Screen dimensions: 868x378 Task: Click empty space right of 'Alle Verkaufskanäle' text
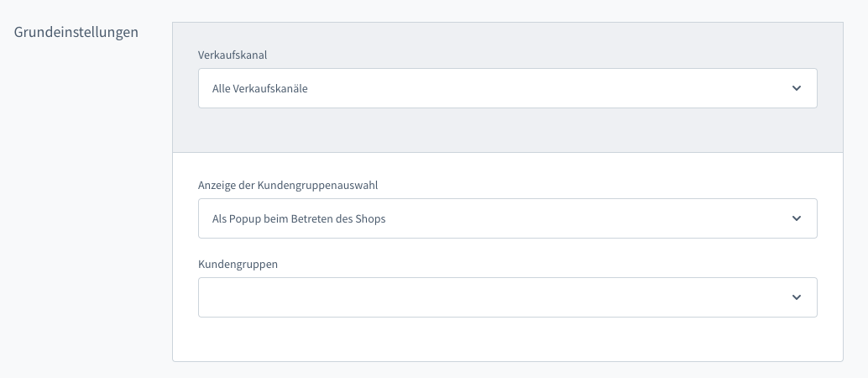click(546, 88)
